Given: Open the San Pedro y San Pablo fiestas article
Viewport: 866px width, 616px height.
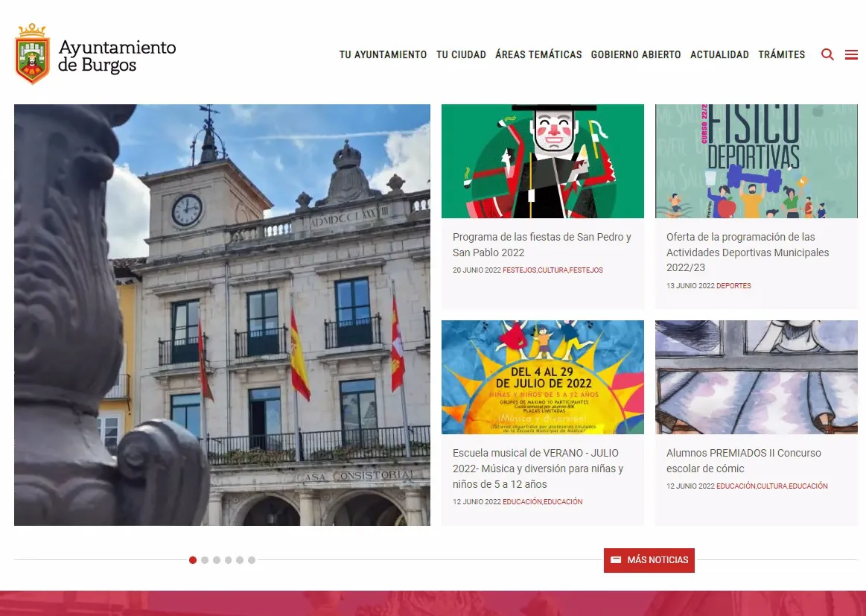Looking at the screenshot, I should (541, 244).
